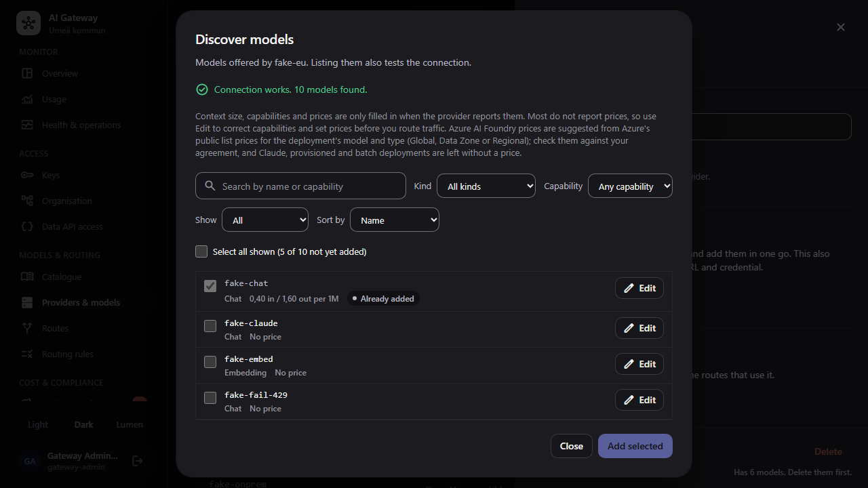Viewport: 868px width, 488px height.
Task: Close the side panel with the X icon
Action: tap(841, 27)
